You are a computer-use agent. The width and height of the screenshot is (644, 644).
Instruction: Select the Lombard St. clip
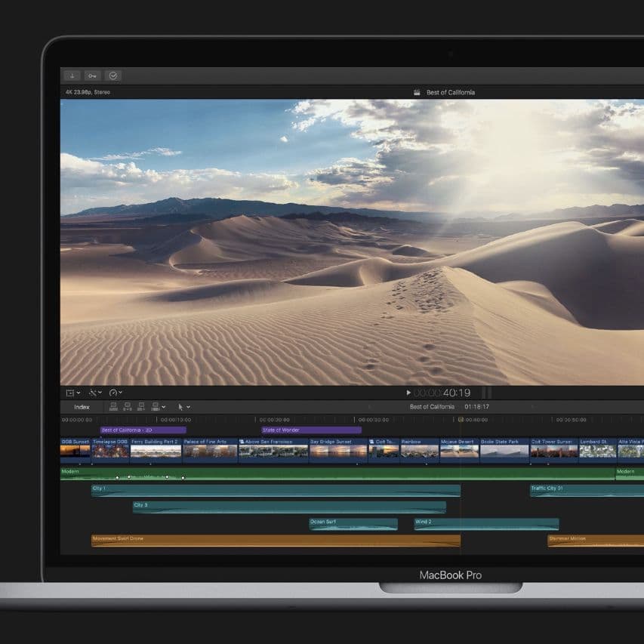pos(598,451)
